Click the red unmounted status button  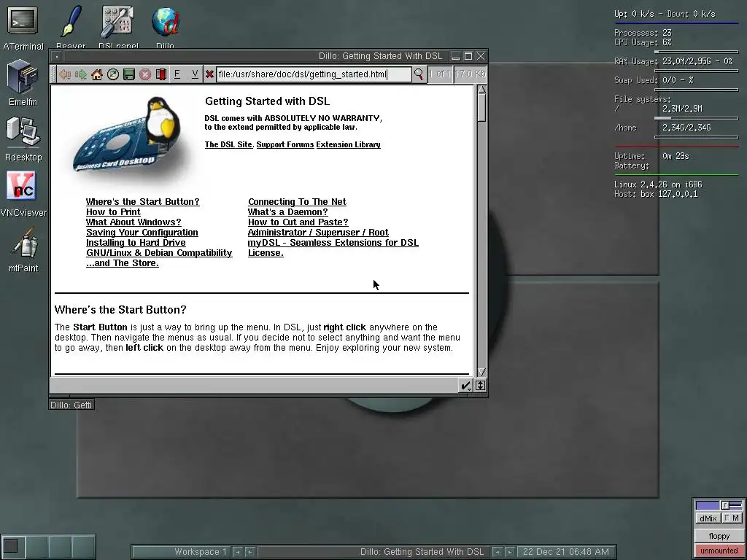pos(719,551)
